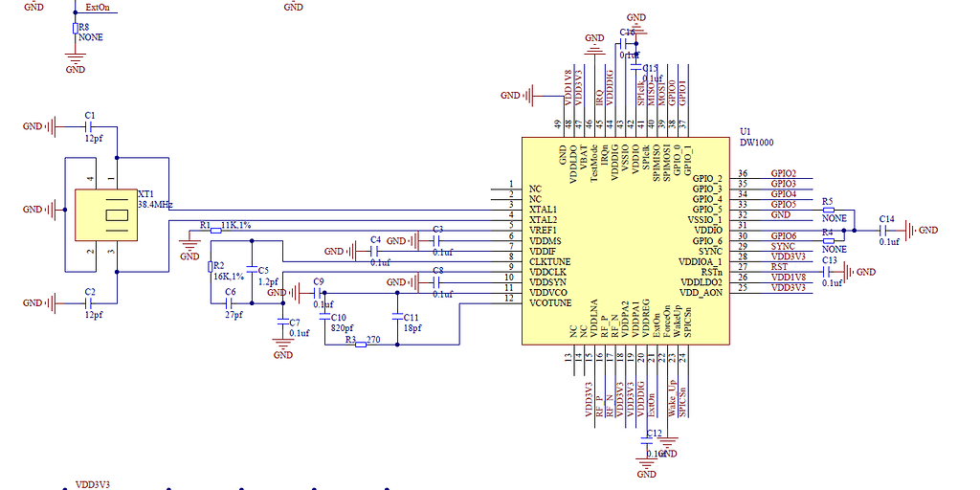The width and height of the screenshot is (980, 490).
Task: Click the "MISO" net label above chip
Action: (651, 94)
